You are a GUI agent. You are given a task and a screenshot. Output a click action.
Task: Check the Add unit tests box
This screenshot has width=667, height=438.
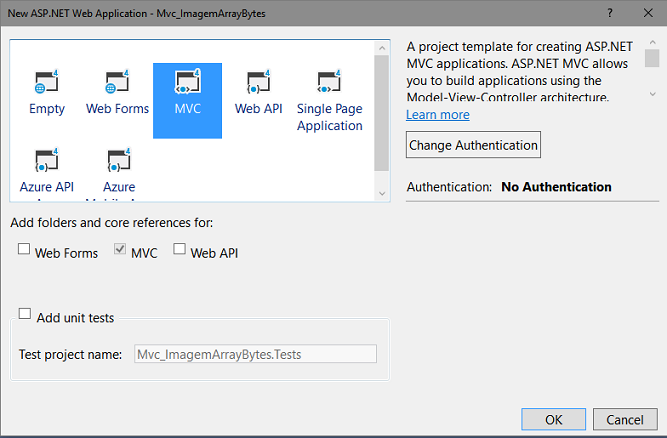coord(25,314)
